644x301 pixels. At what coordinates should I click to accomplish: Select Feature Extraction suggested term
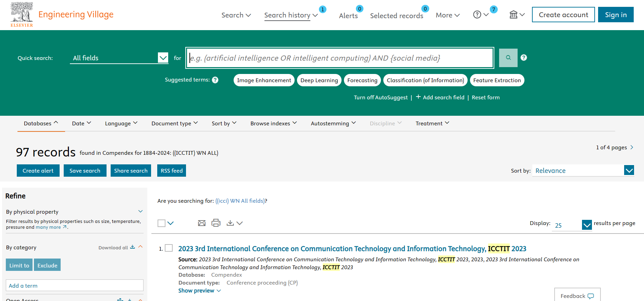497,80
